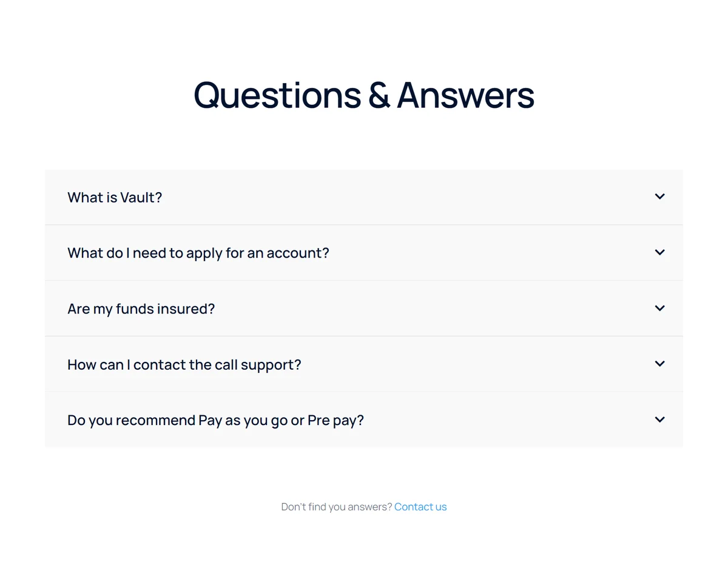This screenshot has height=585, width=728.
Task: Click the "Questions & Answers" heading
Action: coord(364,95)
